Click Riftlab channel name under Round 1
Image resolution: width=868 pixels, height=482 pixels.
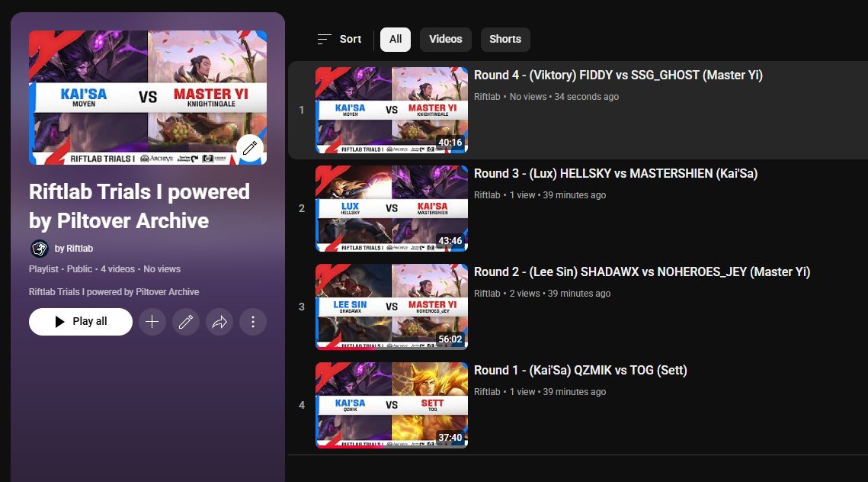pyautogui.click(x=487, y=392)
